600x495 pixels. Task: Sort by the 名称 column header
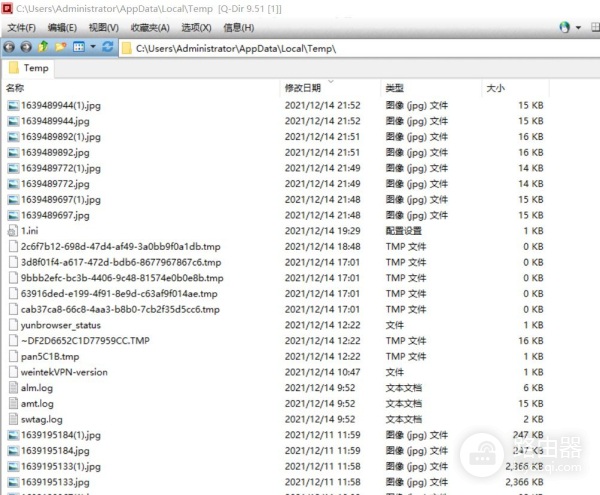point(15,88)
